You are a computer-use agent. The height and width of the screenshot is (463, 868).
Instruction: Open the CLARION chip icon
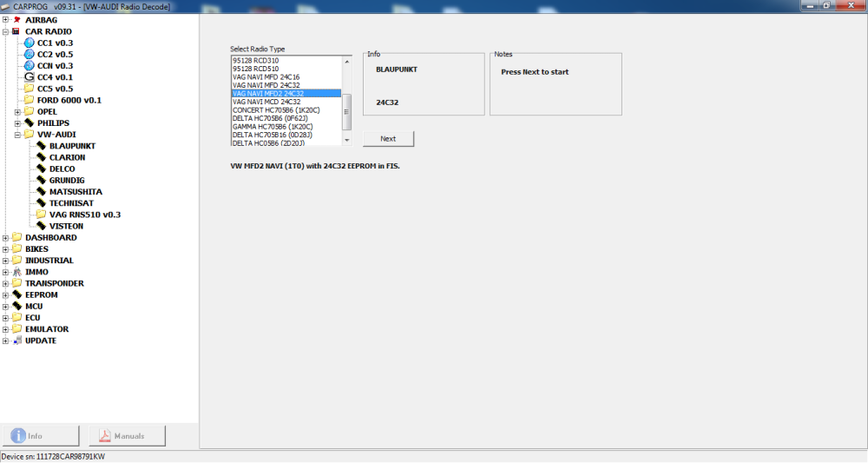(x=42, y=157)
